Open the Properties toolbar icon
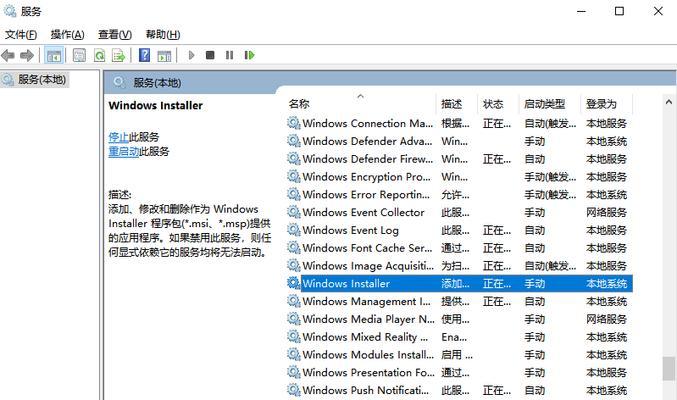Viewport: 677px width, 400px height. [x=79, y=55]
